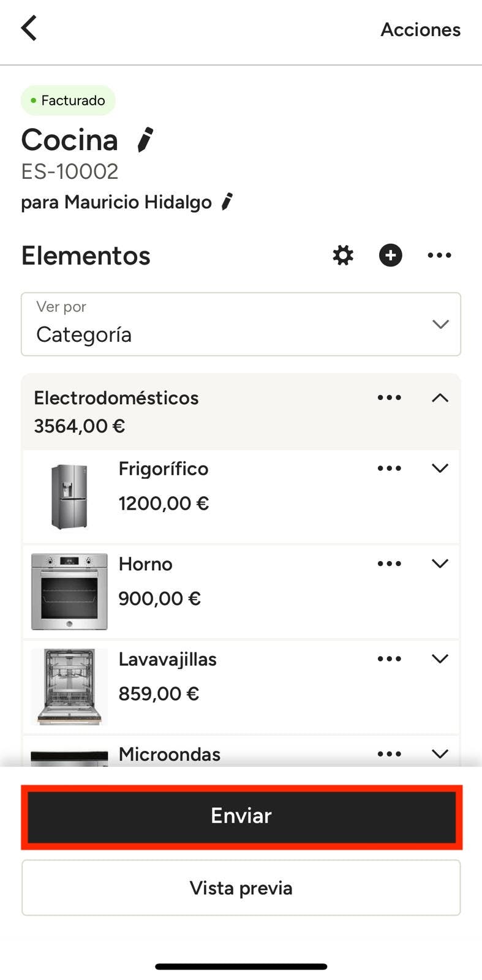Tap the Vista previa button
482x980 pixels.
tap(241, 888)
